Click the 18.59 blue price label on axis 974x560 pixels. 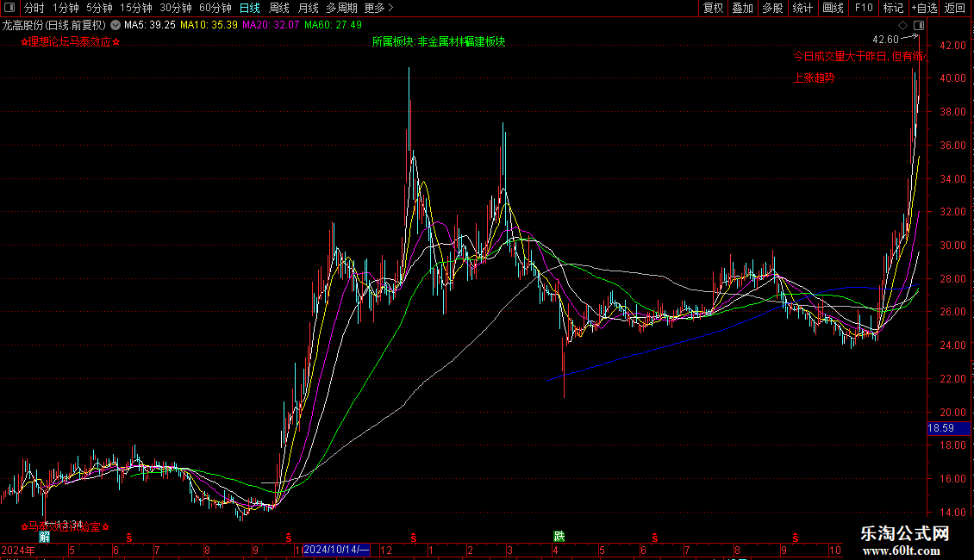[940, 428]
